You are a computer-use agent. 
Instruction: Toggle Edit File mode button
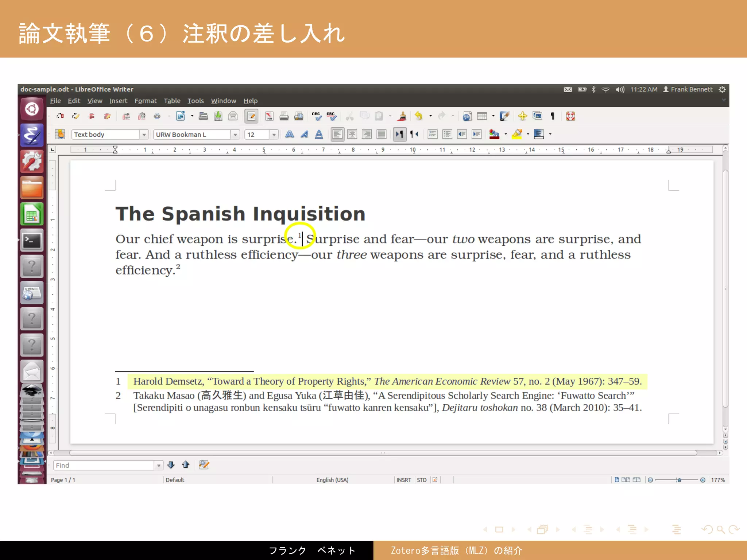(251, 116)
